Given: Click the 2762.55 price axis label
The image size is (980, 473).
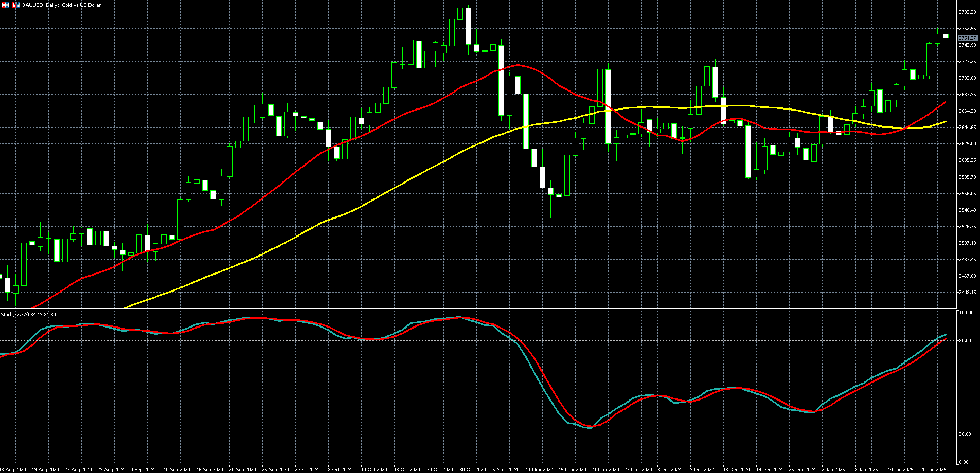Looking at the screenshot, I should click(x=968, y=28).
